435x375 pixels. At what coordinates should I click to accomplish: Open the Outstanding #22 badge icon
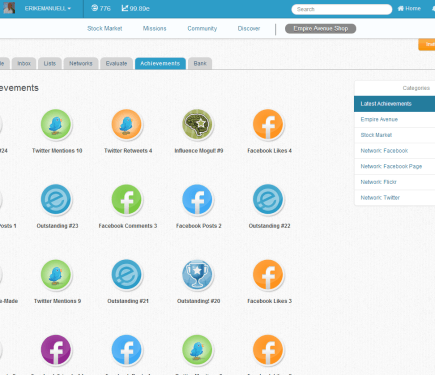coord(268,199)
